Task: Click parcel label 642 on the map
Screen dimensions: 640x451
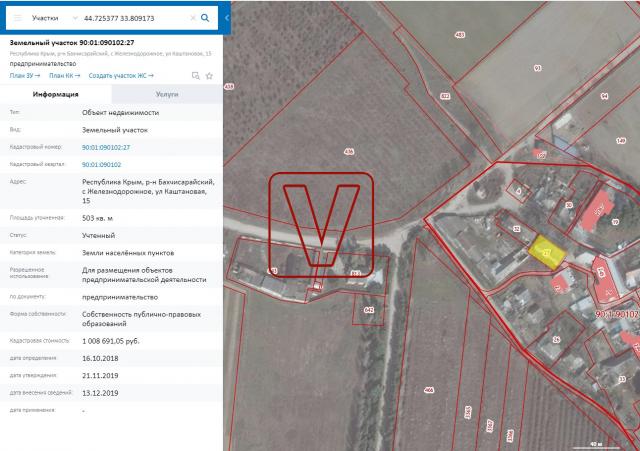Action: tap(369, 310)
